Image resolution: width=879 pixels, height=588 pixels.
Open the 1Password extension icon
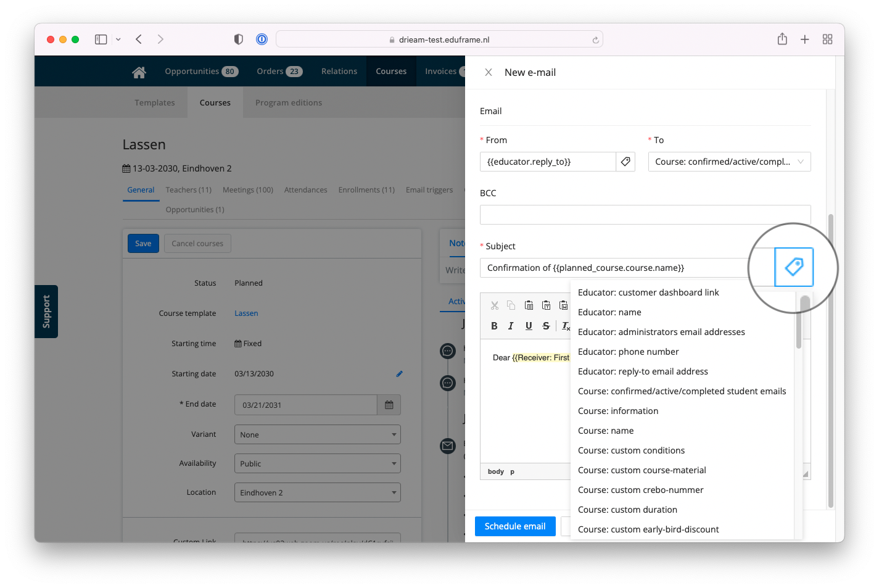point(262,39)
